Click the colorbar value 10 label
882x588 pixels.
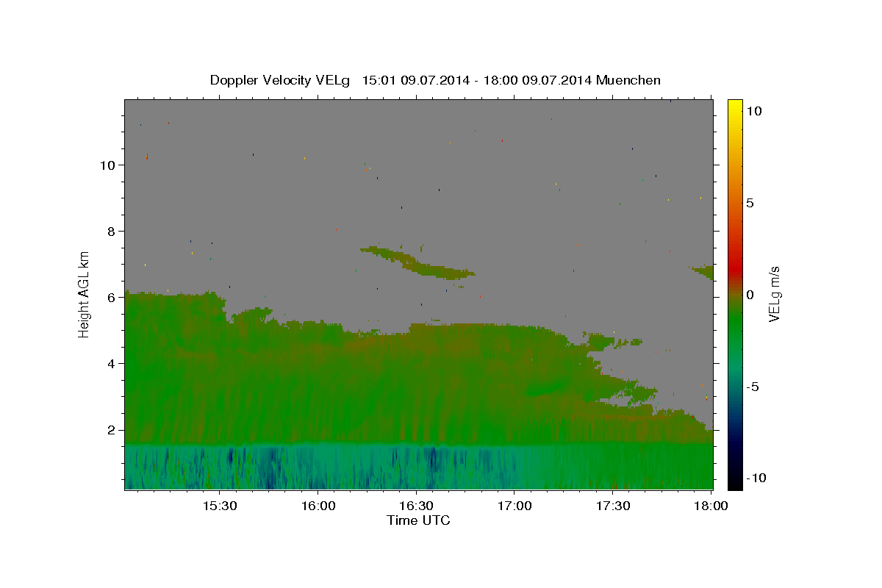753,111
